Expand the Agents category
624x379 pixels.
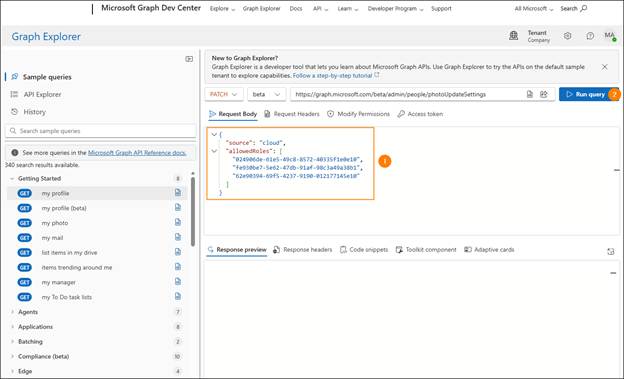[x=12, y=312]
